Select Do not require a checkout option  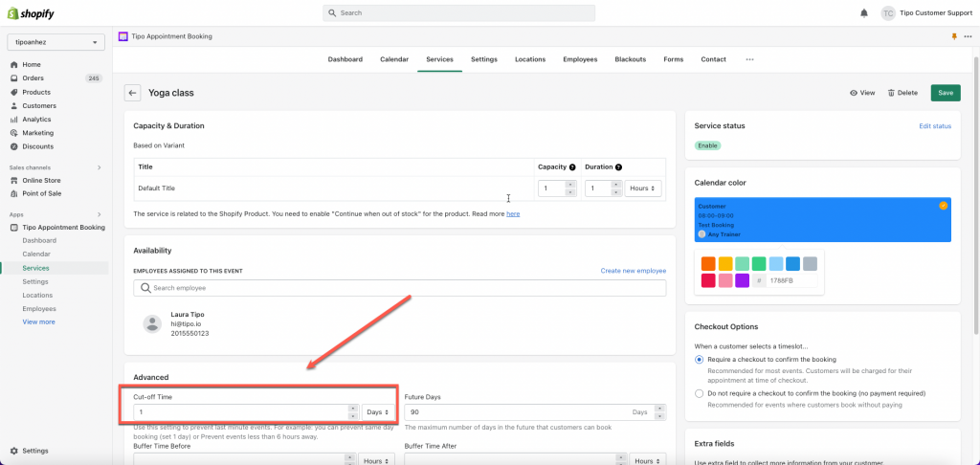click(699, 394)
